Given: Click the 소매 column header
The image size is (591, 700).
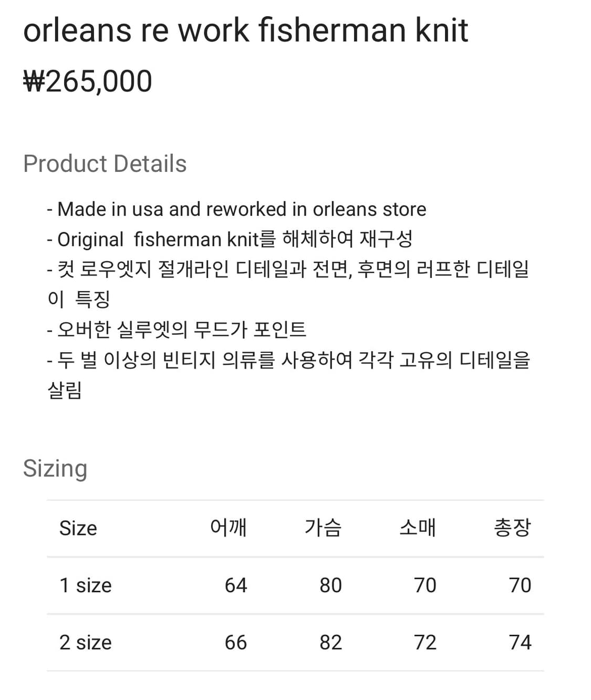Looking at the screenshot, I should [x=418, y=528].
